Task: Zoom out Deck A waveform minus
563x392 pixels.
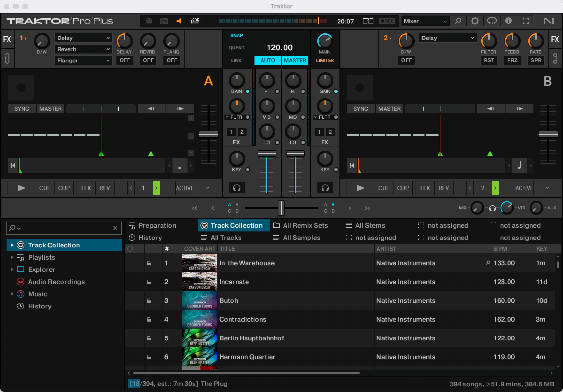Action: [191, 153]
